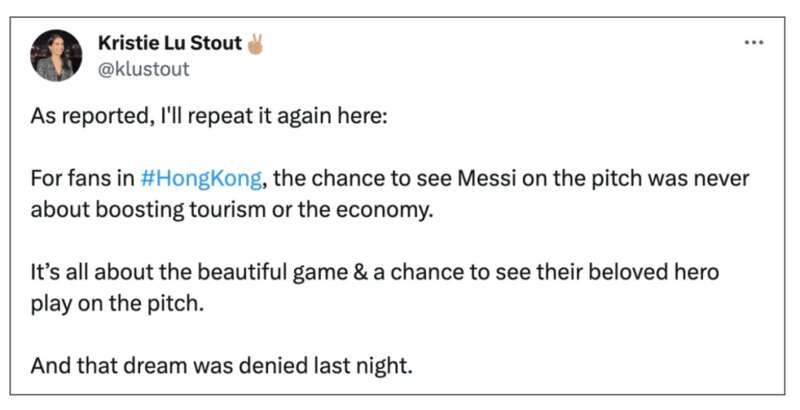Image resolution: width=800 pixels, height=410 pixels.
Task: Select the sentence "And that dream was denied last night."
Action: (x=221, y=366)
